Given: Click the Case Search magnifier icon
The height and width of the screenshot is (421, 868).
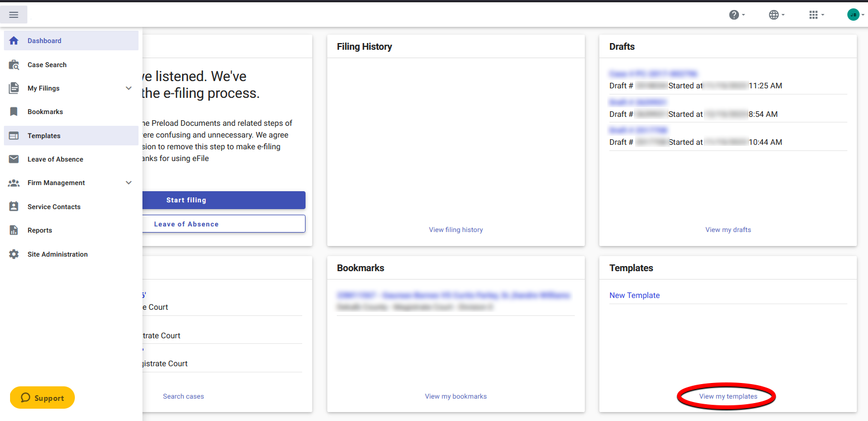Looking at the screenshot, I should point(13,64).
